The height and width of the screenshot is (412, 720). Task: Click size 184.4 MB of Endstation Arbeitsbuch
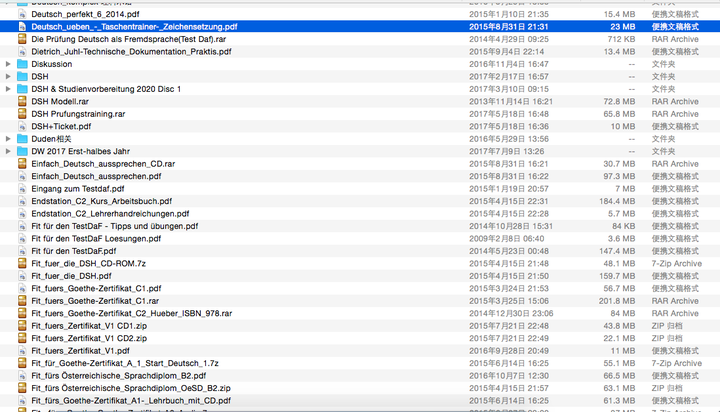pyautogui.click(x=617, y=201)
